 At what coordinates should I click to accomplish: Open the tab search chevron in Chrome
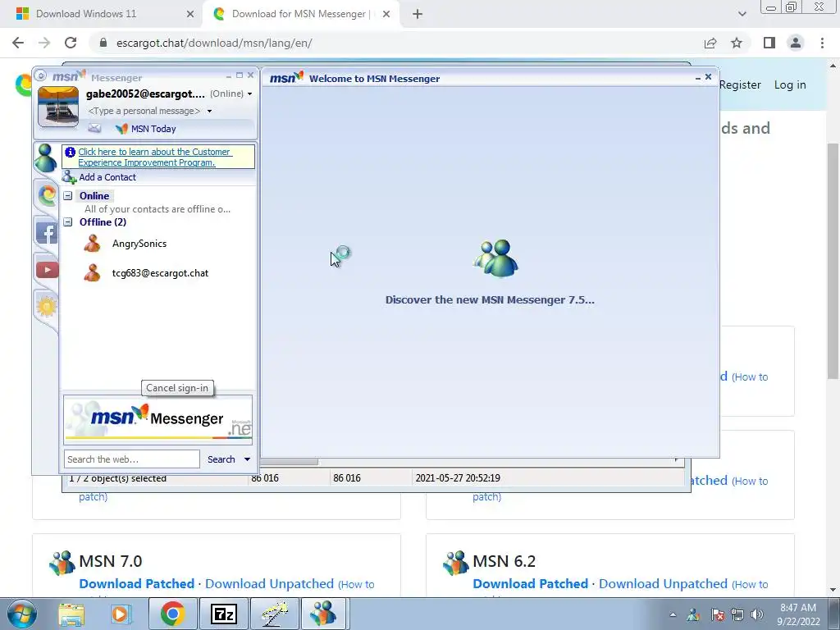pyautogui.click(x=742, y=14)
